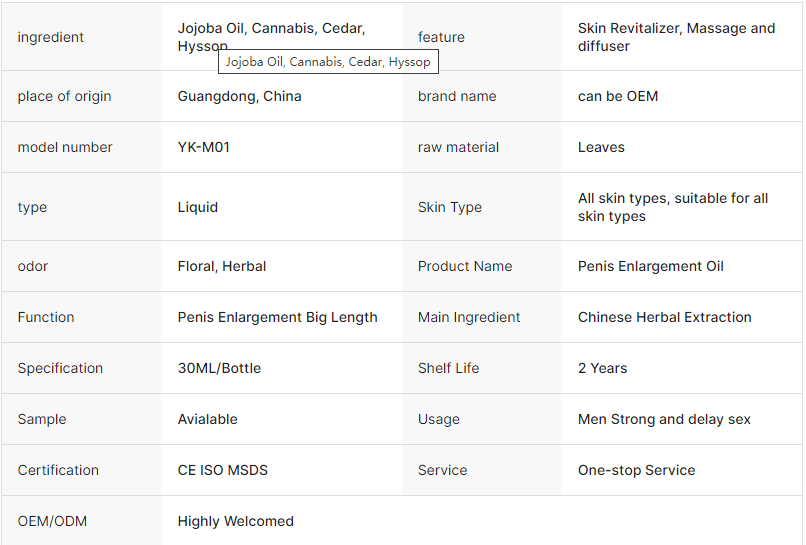Select the 'All skin types' Skin Type value

click(673, 207)
